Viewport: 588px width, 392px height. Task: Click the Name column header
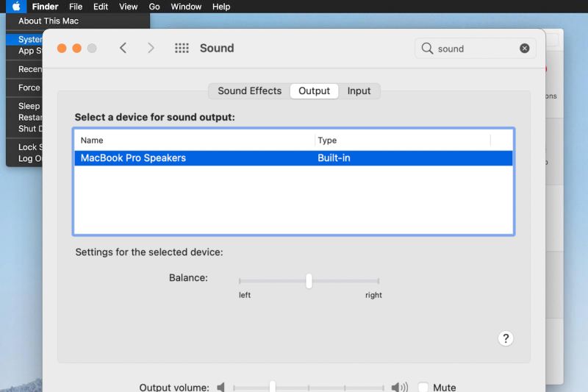tap(92, 140)
